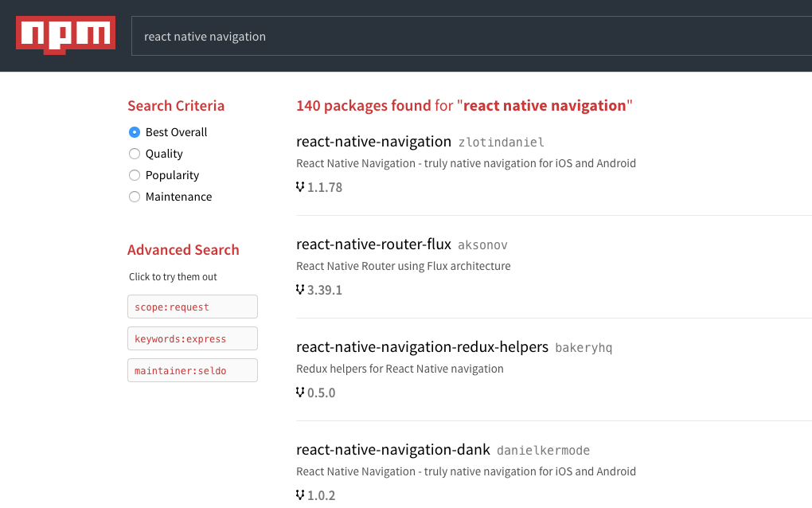Screen dimensions: 812x508
Task: Try the scope:request advanced search
Action: (x=193, y=307)
